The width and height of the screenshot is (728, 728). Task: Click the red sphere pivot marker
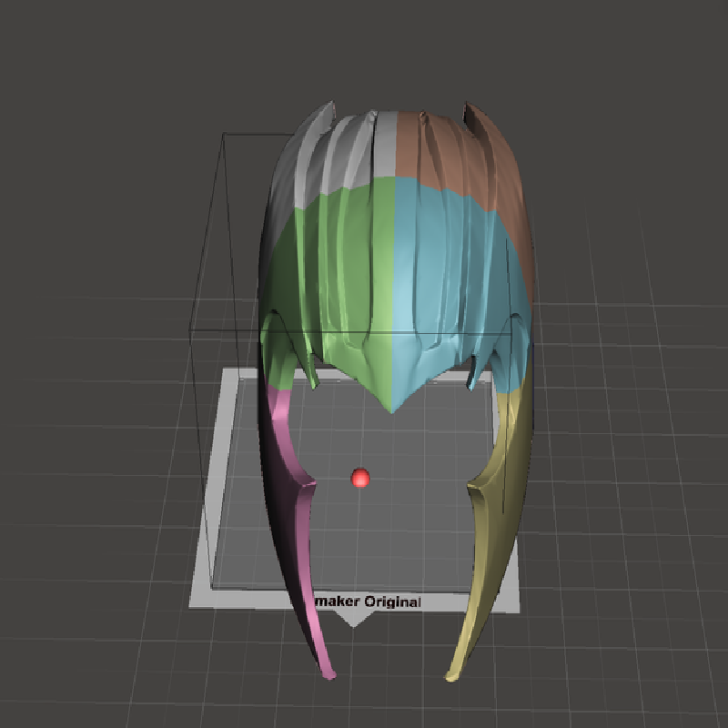pos(360,478)
